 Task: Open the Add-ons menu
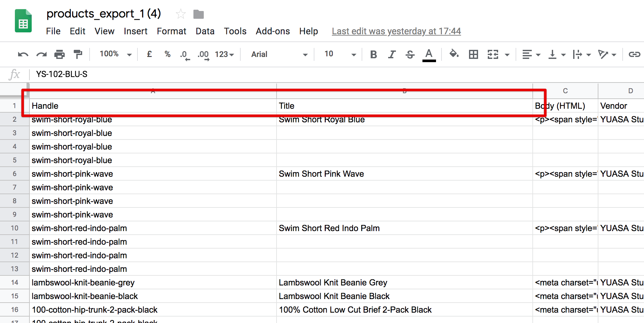[x=273, y=31]
